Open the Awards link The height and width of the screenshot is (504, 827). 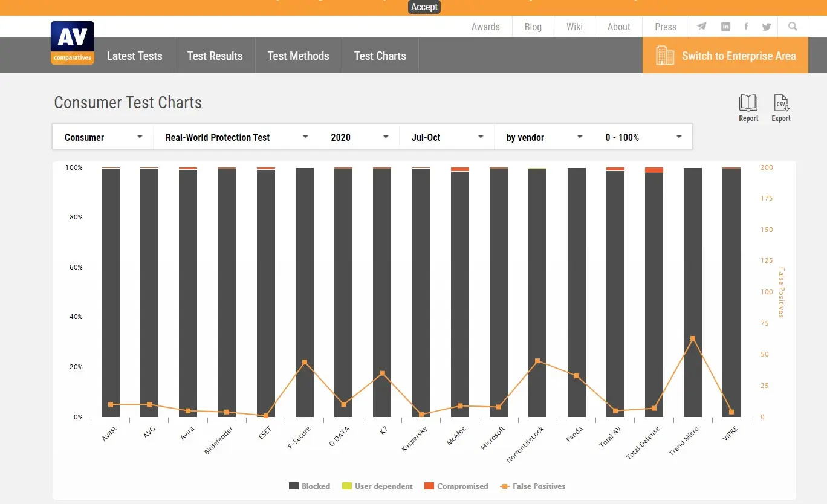[485, 27]
